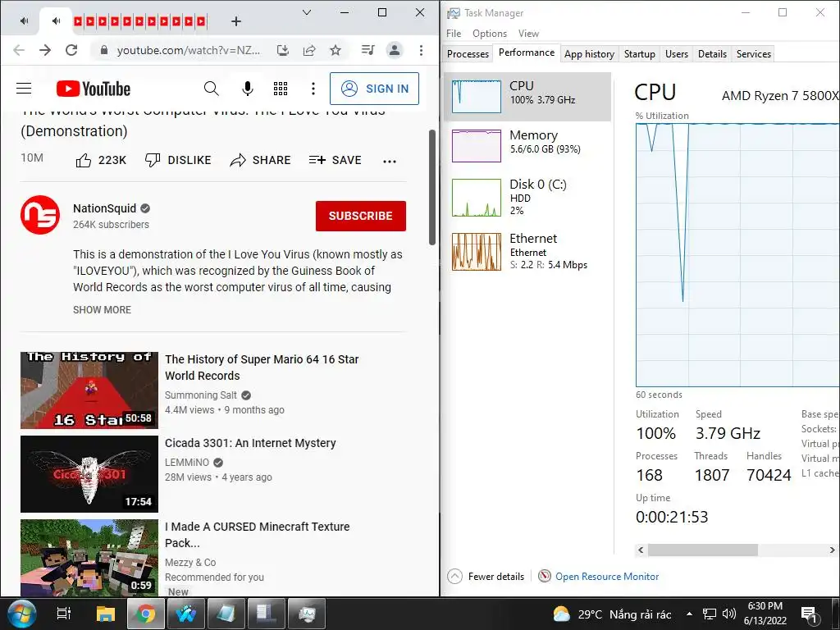Expand description with SHOW MORE
The height and width of the screenshot is (630, 840).
(102, 309)
